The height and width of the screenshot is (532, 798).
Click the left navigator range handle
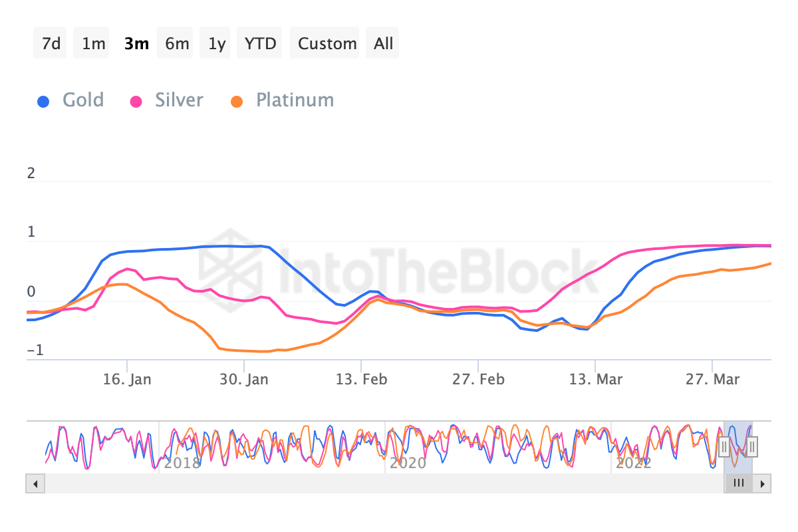tap(724, 447)
